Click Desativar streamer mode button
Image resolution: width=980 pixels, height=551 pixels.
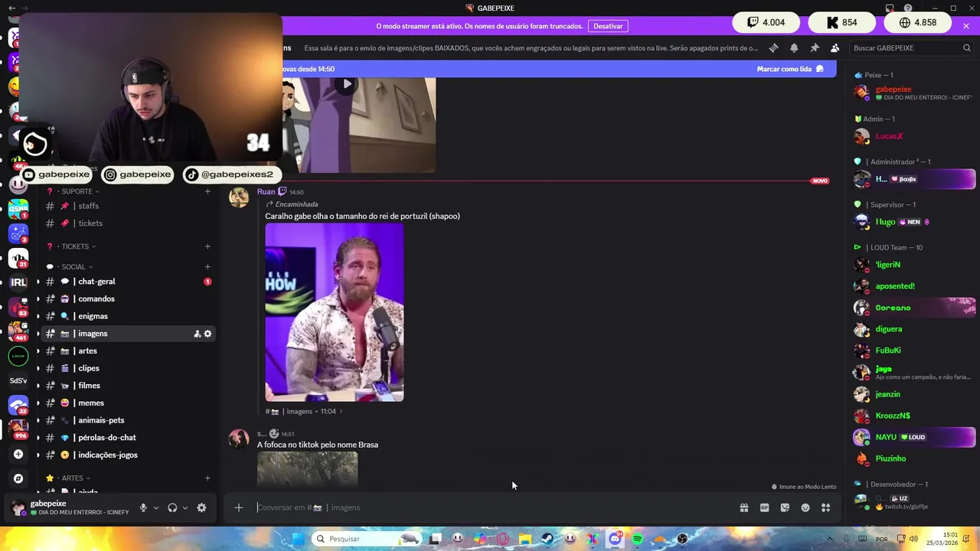point(608,26)
